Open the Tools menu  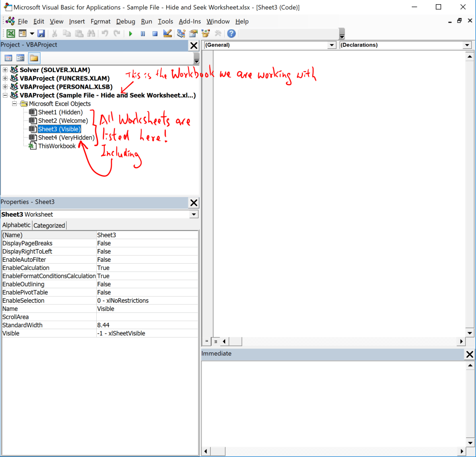[165, 21]
